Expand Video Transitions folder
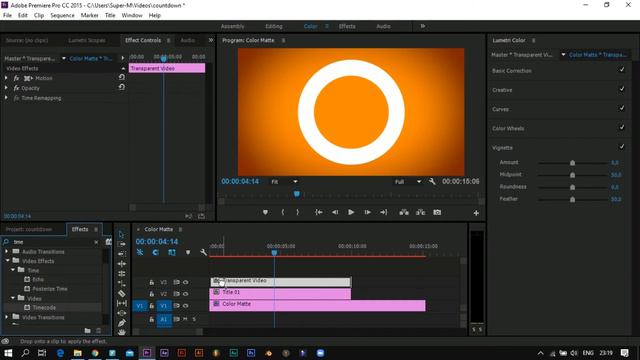640x360 pixels. coord(7,317)
